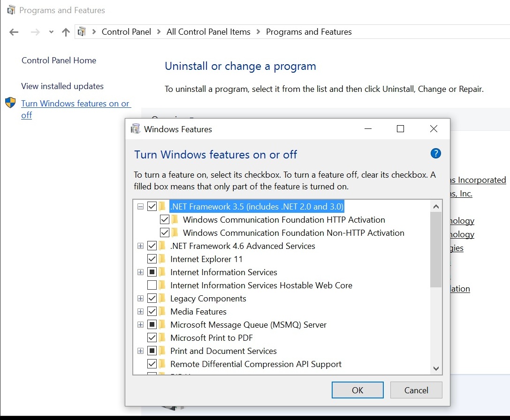Click the folder icon for Microsoft Print to PDF

tap(163, 338)
